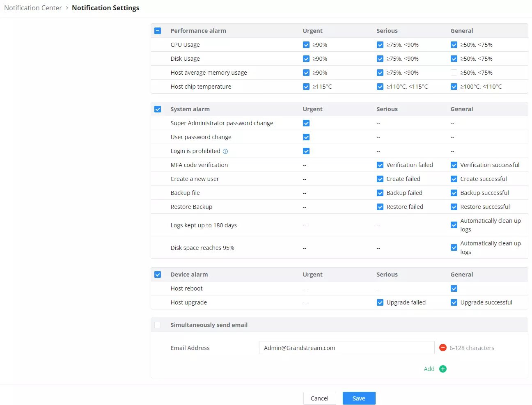532x405 pixels.
Task: Click the Host upgrade row label
Action: tap(189, 302)
